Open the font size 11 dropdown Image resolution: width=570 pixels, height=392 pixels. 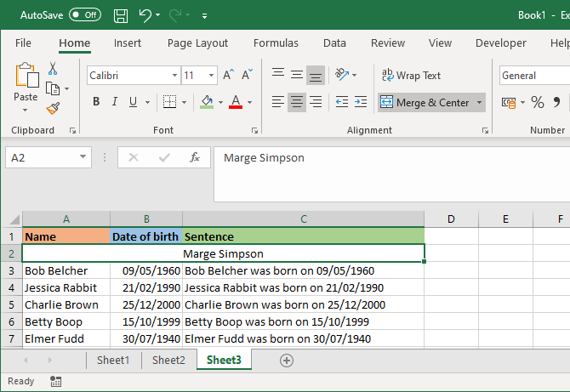pyautogui.click(x=211, y=75)
